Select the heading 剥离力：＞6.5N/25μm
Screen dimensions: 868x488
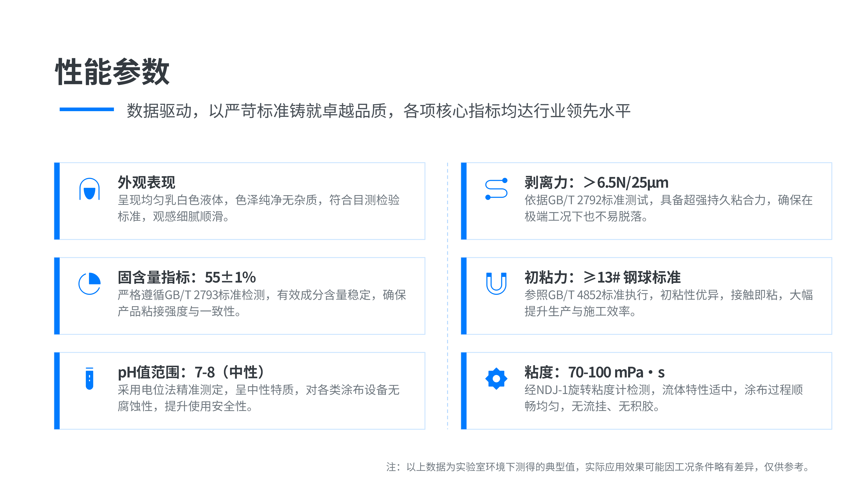tap(596, 183)
